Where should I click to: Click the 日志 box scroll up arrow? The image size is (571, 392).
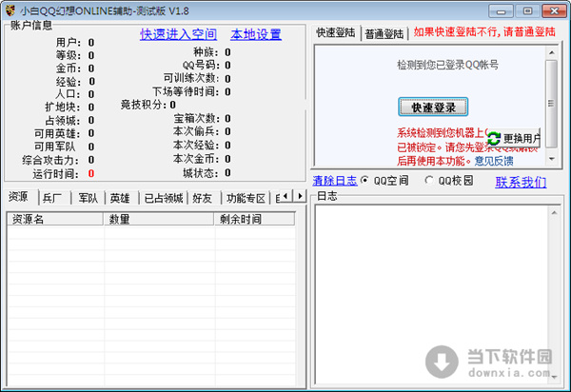coord(554,212)
